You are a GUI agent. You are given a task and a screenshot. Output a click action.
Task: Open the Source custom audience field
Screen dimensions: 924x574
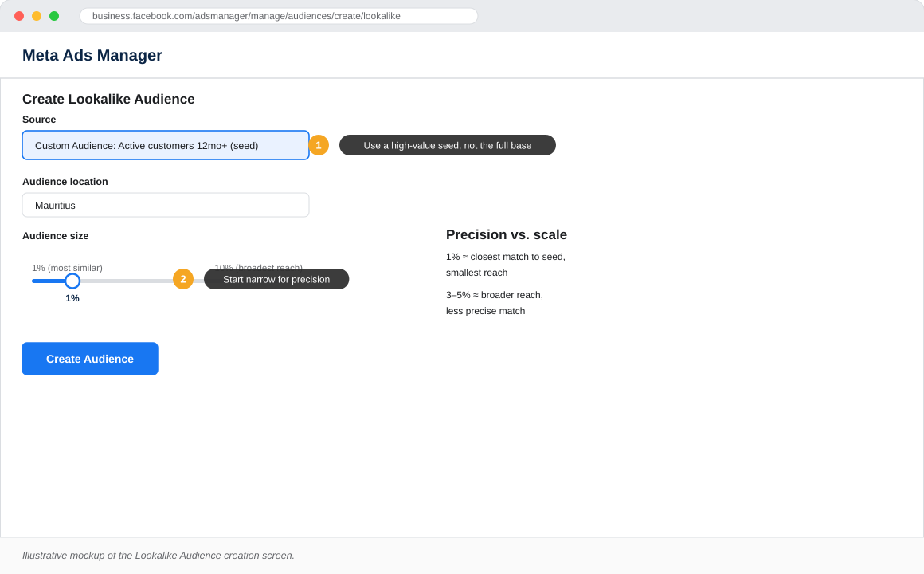coord(166,145)
